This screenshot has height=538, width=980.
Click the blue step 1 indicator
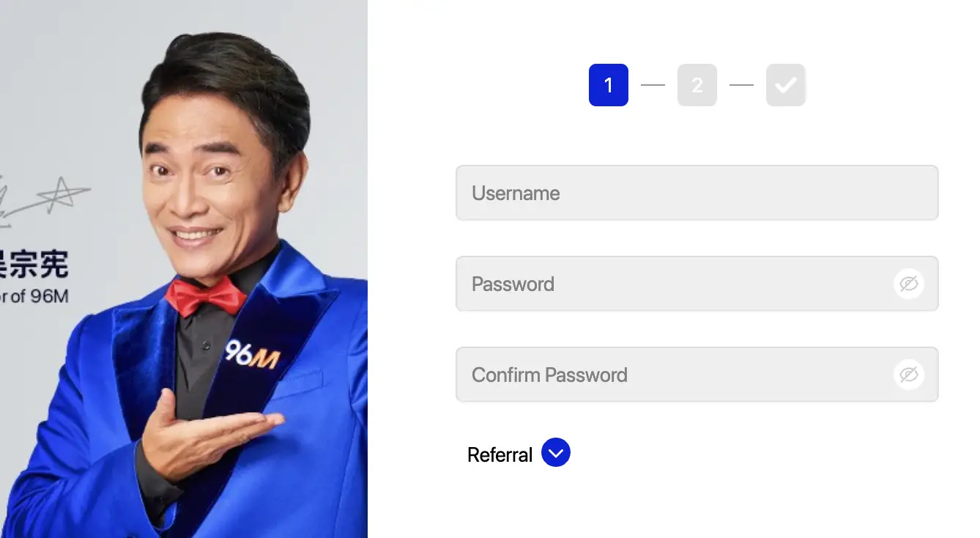pyautogui.click(x=608, y=85)
